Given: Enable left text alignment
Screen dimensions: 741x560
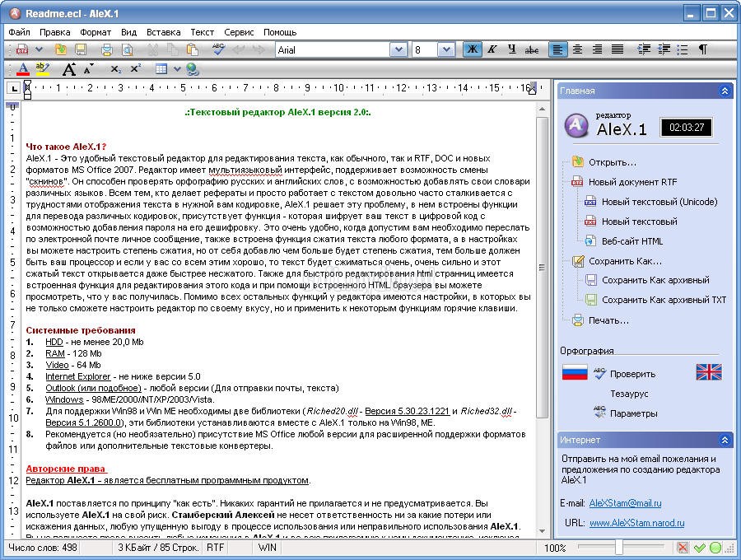Looking at the screenshot, I should coord(557,49).
